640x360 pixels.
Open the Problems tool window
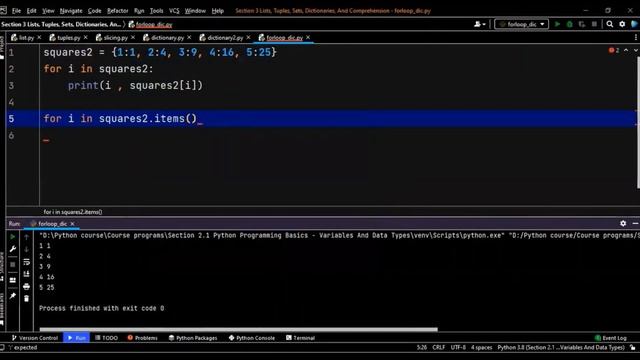(142, 338)
